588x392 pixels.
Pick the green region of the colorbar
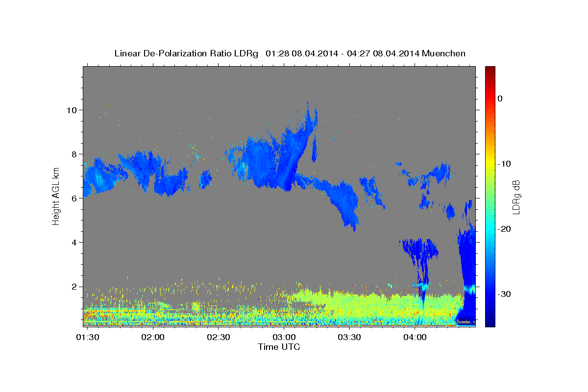pyautogui.click(x=490, y=196)
